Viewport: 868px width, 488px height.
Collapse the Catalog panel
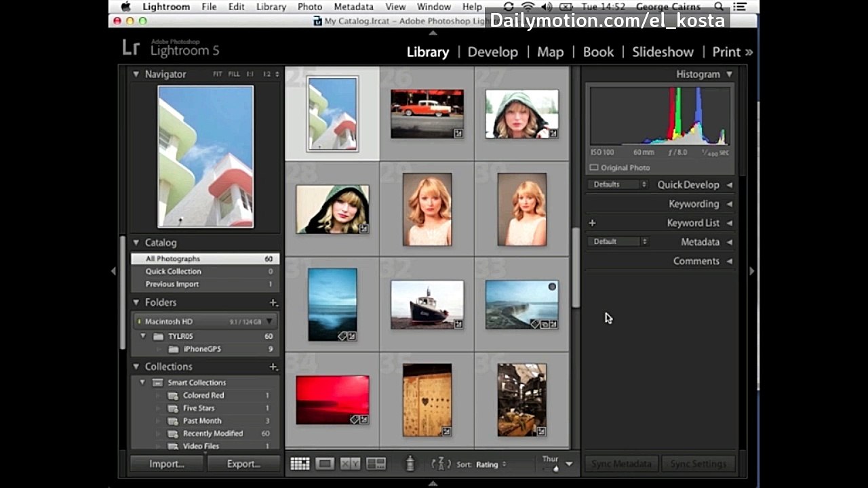tap(136, 243)
